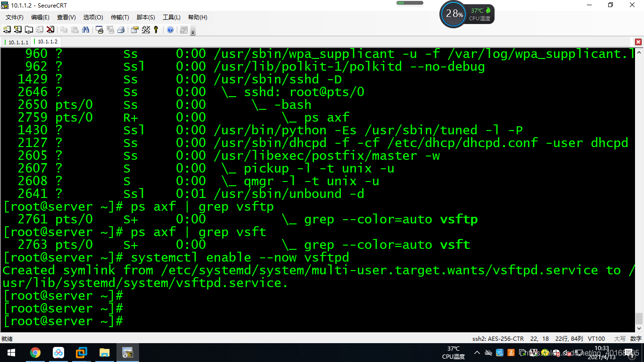Click the 37℃ CPU温度 floating widget
Screen dimensions: 644x362
[x=480, y=14]
